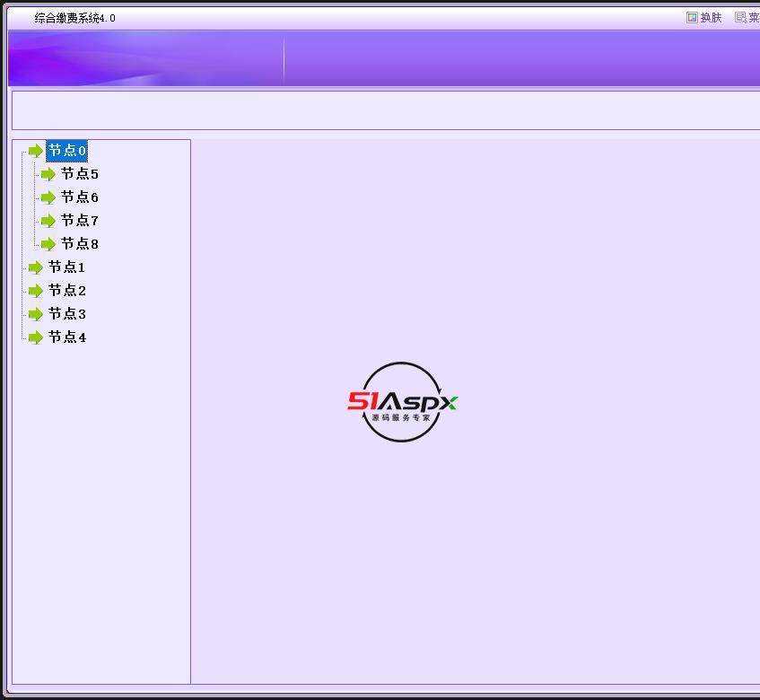Screen dimensions: 760x700
Task: Click the green arrow icon beside 节点2
Action: [x=36, y=291]
